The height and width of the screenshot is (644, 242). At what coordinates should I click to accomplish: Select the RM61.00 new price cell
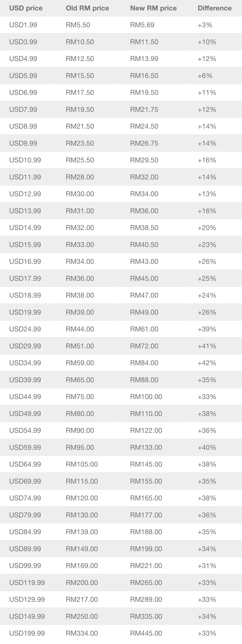click(x=144, y=329)
